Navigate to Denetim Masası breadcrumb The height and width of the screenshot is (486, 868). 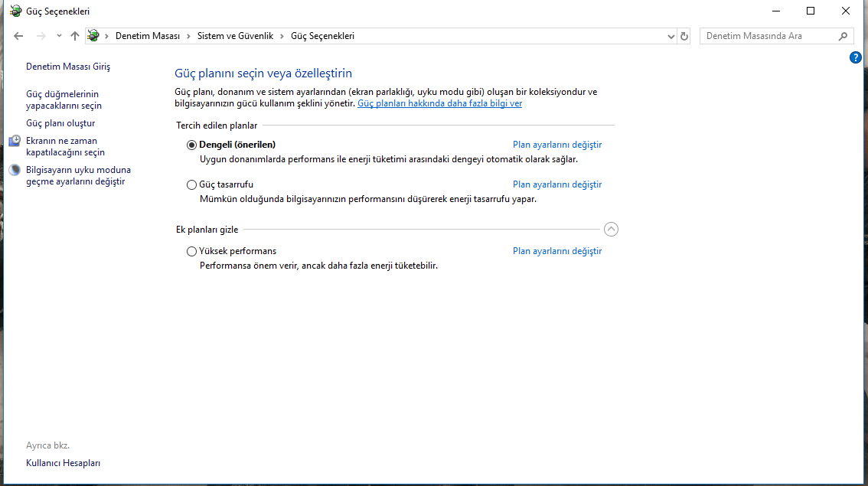[147, 36]
